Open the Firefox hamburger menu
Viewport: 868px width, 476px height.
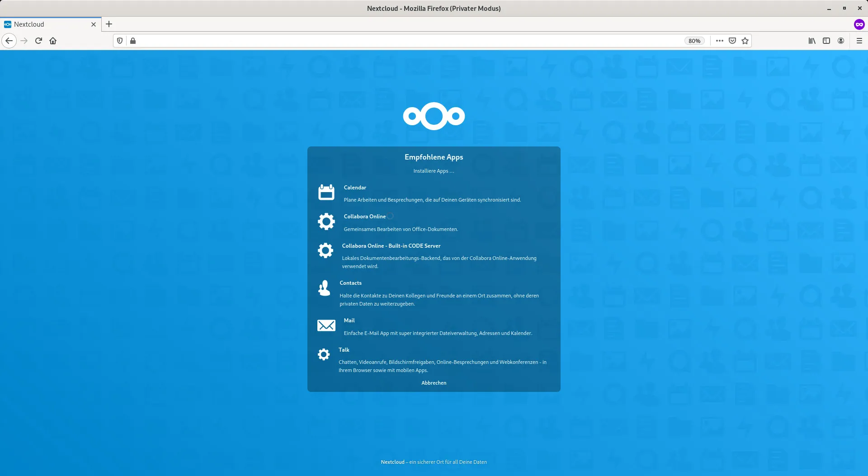(859, 41)
